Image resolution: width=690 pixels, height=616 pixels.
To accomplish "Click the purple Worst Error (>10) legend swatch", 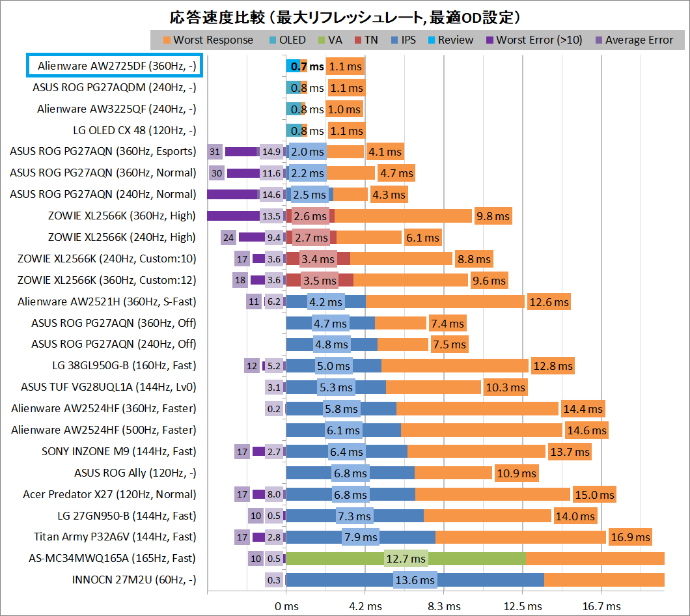I will tap(490, 40).
